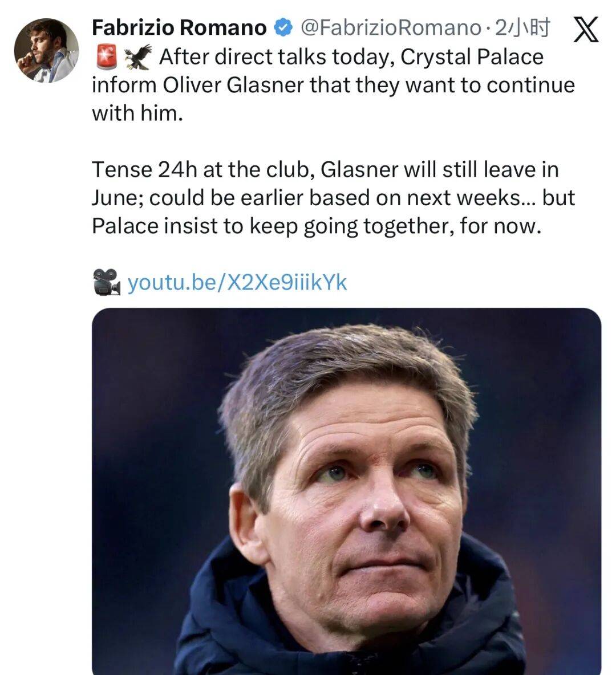Click the X logo at top right
616x675 pixels.
pyautogui.click(x=586, y=29)
